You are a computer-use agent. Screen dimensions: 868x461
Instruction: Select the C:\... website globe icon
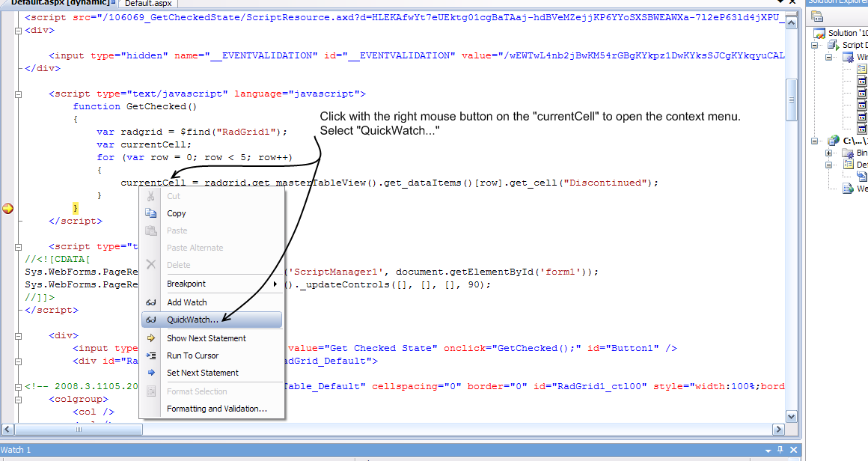pos(833,141)
